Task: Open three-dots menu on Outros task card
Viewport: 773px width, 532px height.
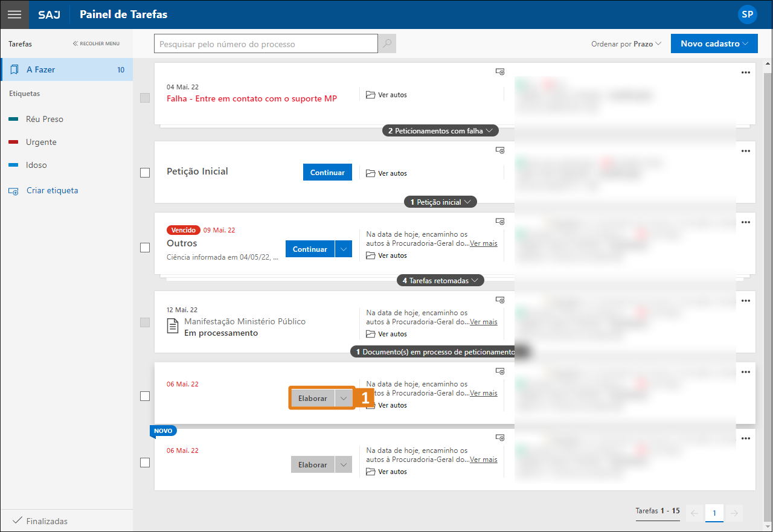Action: [x=745, y=222]
